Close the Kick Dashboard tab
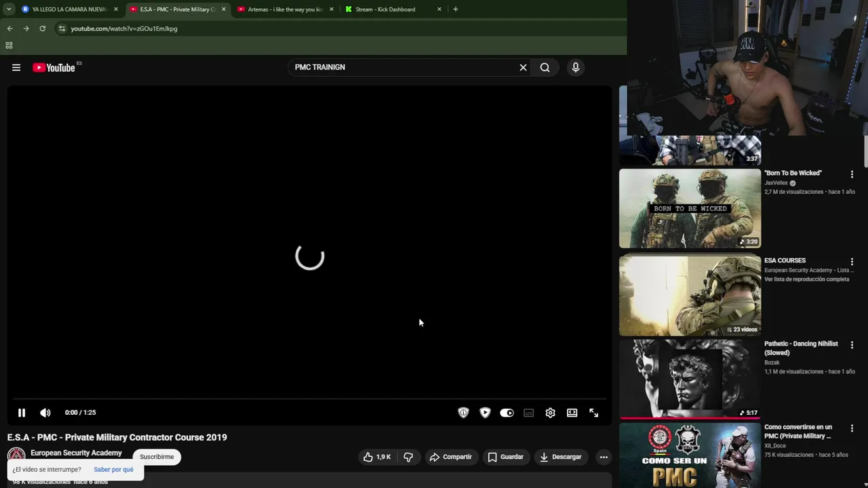 point(439,9)
